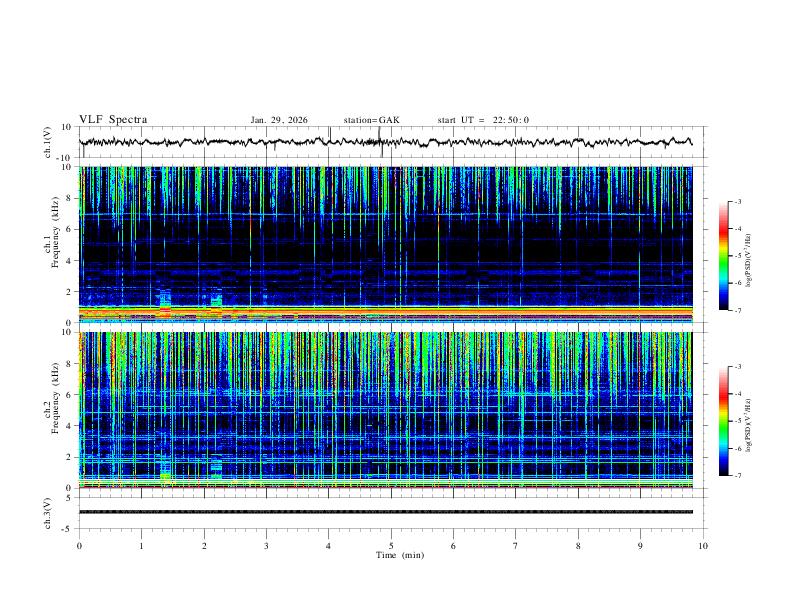792x612 pixels.
Task: Click the ch.3(V) axis label
Action: pos(48,513)
